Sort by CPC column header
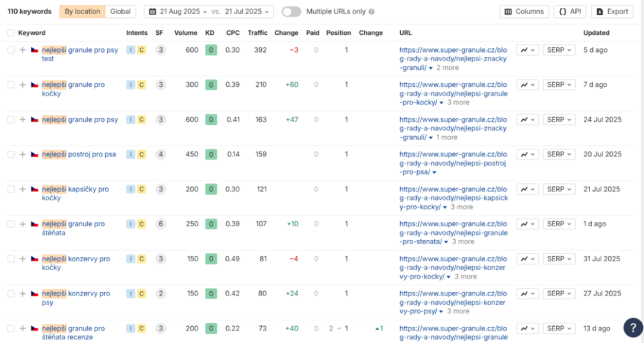Viewport: 644px width, 343px height. click(233, 33)
